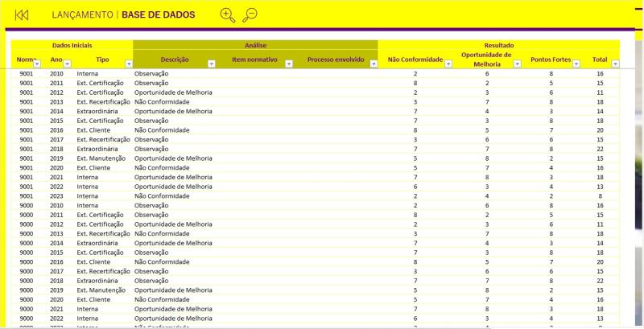Image resolution: width=644 pixels, height=329 pixels.
Task: Open the Processo envolvido filter dropdown
Action: (374, 64)
